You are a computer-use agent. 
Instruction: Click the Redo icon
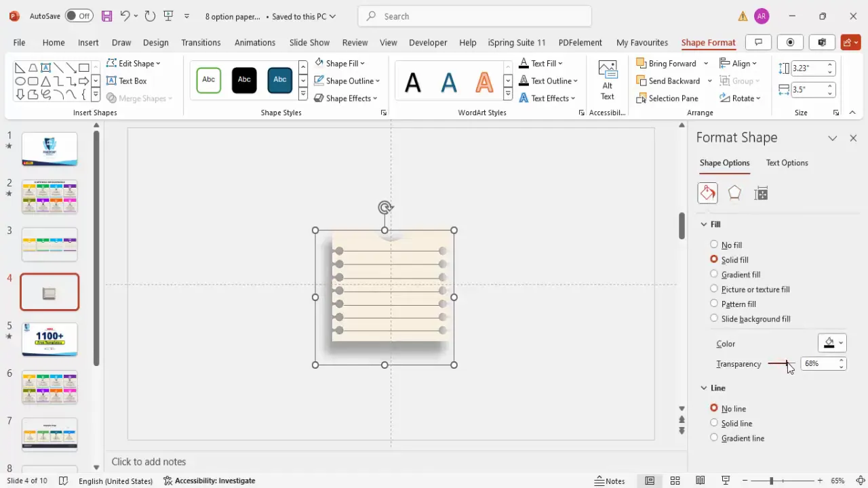[150, 16]
